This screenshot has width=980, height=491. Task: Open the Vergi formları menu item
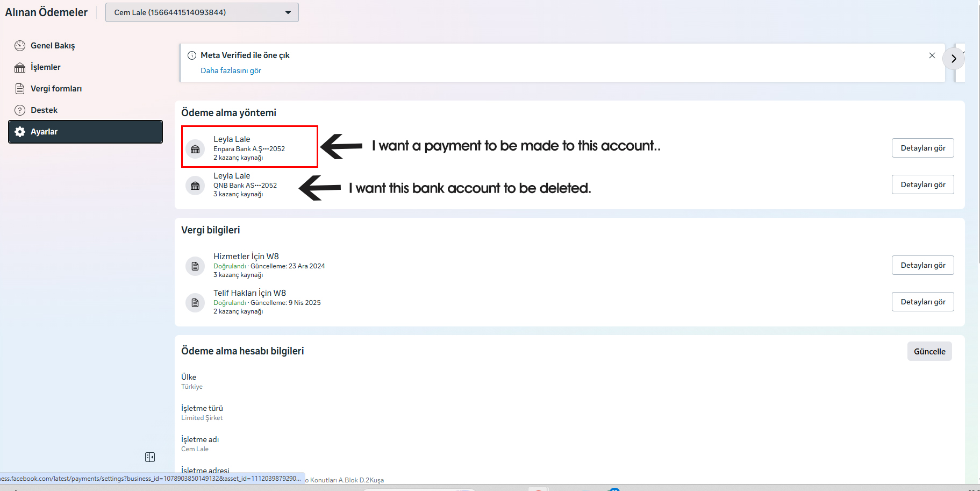pyautogui.click(x=56, y=89)
